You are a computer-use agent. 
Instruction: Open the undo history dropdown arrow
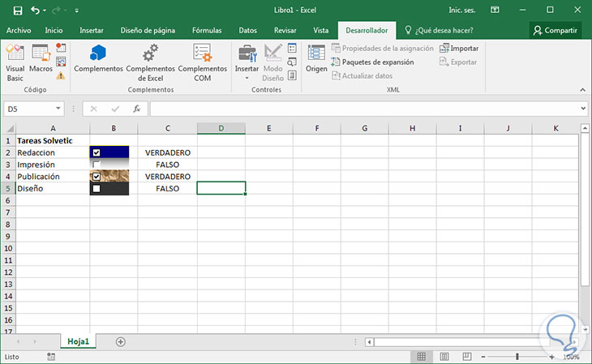point(45,11)
